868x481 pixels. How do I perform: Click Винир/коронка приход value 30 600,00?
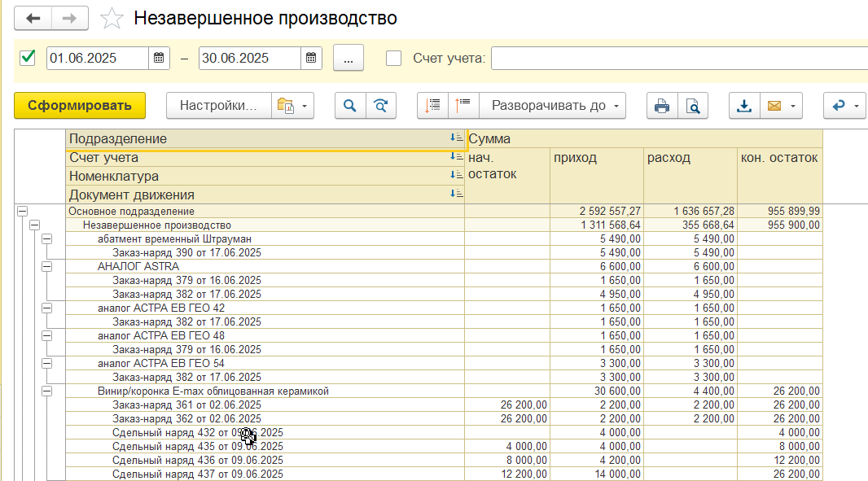[620, 391]
